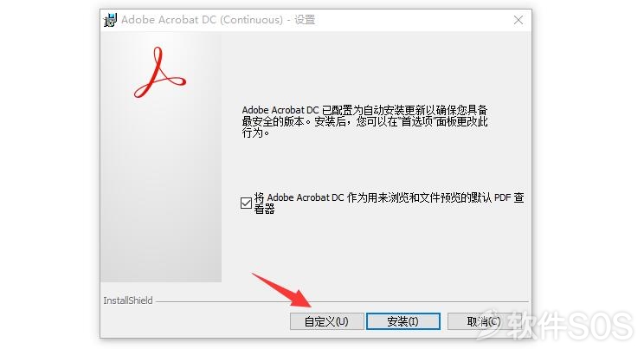The height and width of the screenshot is (349, 644).
Task: Click the 看器 text under the checkbox label
Action: (264, 210)
